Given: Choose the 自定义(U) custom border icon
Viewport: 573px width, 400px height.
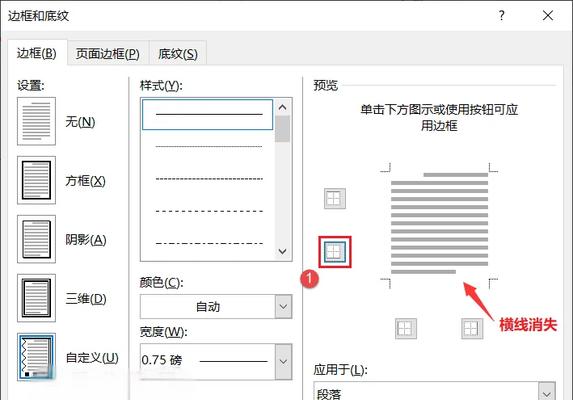Looking at the screenshot, I should (36, 357).
